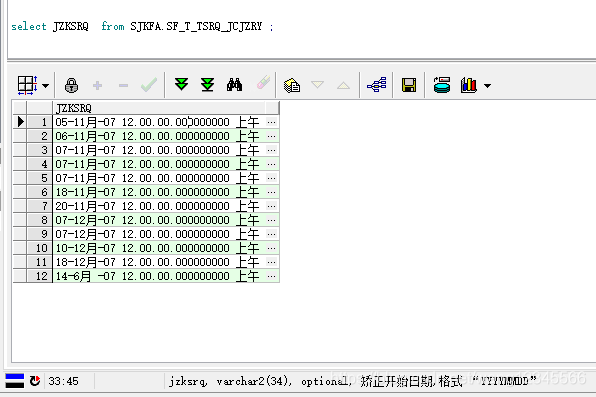596x397 pixels.
Task: Click the single record view icon
Action: tap(292, 85)
